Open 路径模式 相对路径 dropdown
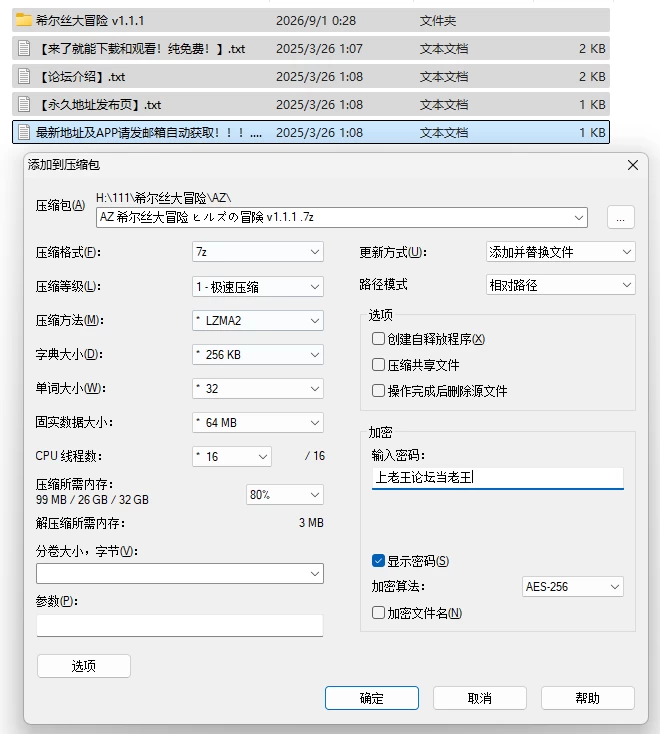This screenshot has width=660, height=734. point(560,285)
